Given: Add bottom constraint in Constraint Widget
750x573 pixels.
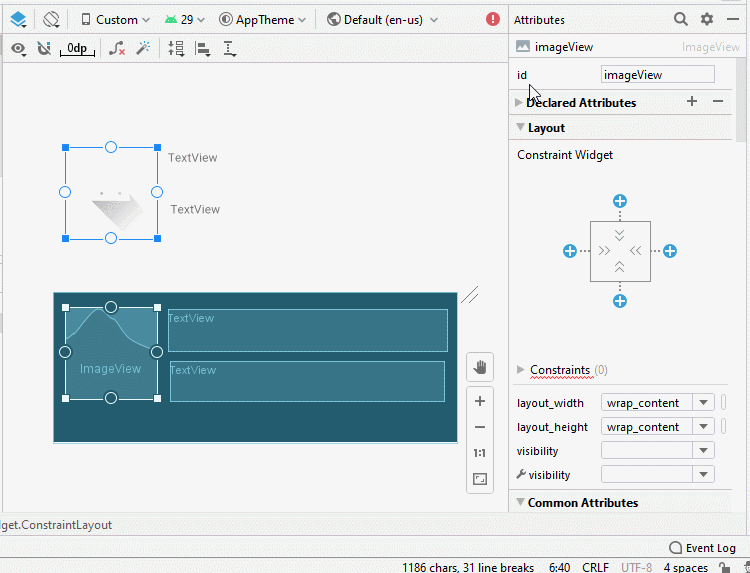Looking at the screenshot, I should (x=620, y=301).
